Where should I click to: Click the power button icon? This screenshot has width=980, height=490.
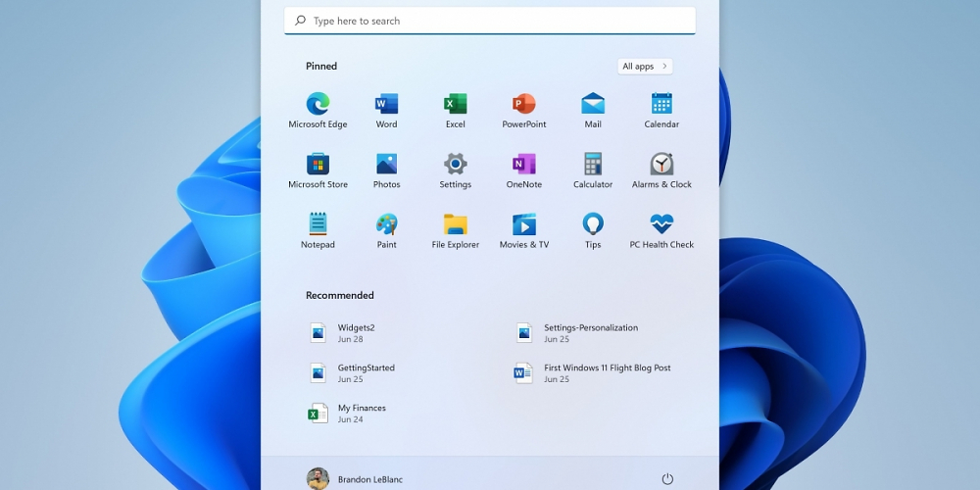point(667,479)
